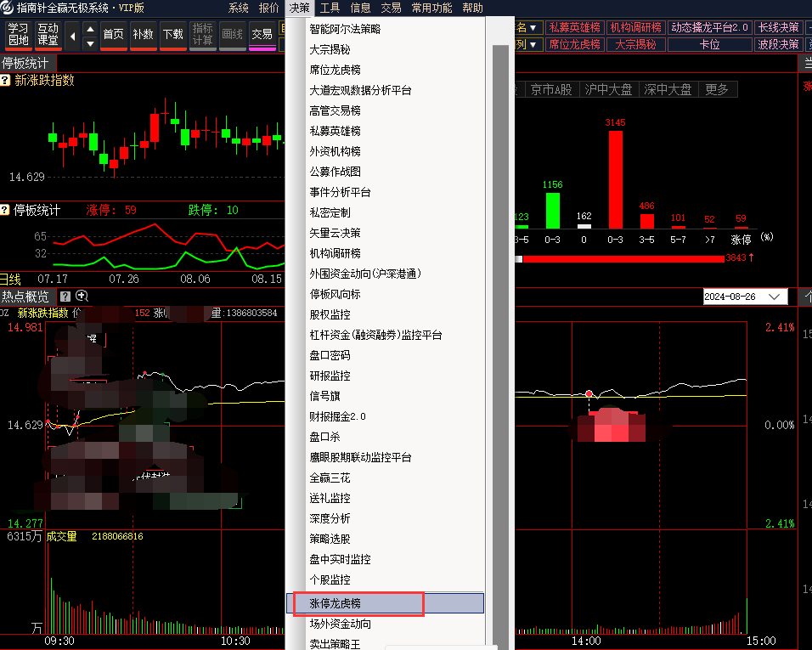The image size is (812, 650).
Task: Click the magnifier zoom icon next to 热点概览
Action: click(82, 296)
